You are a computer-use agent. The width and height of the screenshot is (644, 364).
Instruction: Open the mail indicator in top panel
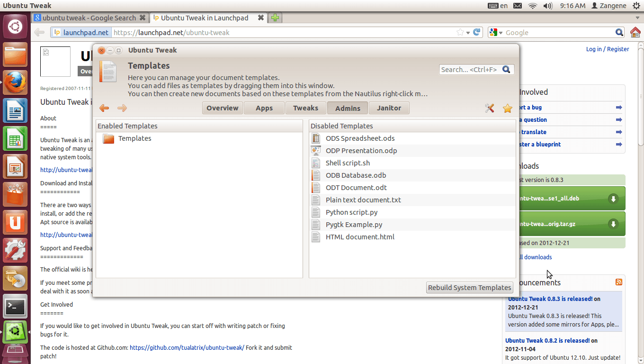coord(518,6)
